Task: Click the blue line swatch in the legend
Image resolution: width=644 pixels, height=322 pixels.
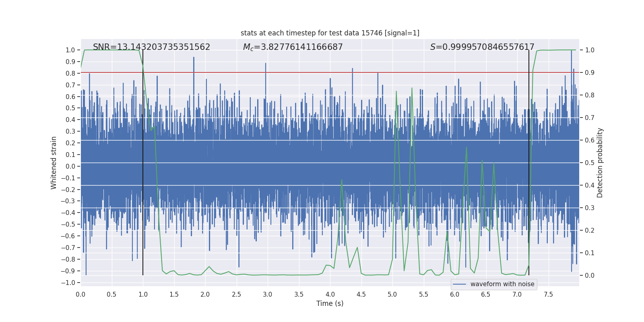Action: point(459,284)
